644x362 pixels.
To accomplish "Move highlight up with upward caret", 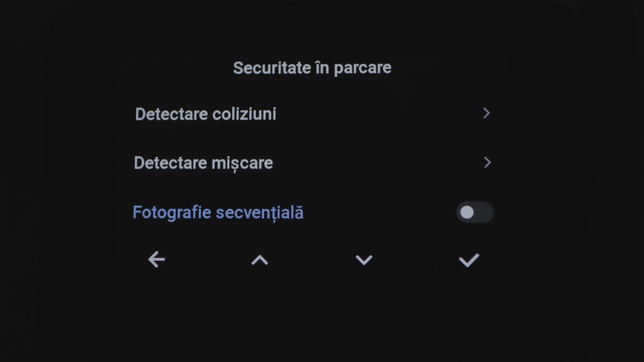I will click(260, 260).
